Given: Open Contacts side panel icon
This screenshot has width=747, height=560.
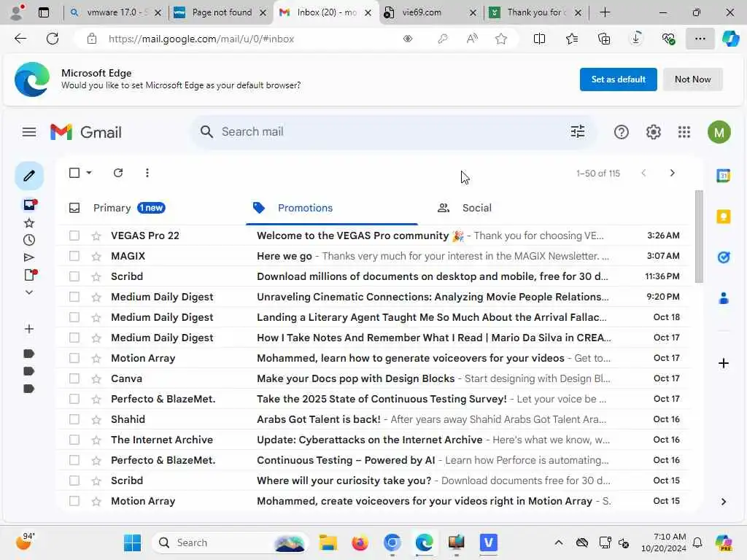Looking at the screenshot, I should click(723, 298).
